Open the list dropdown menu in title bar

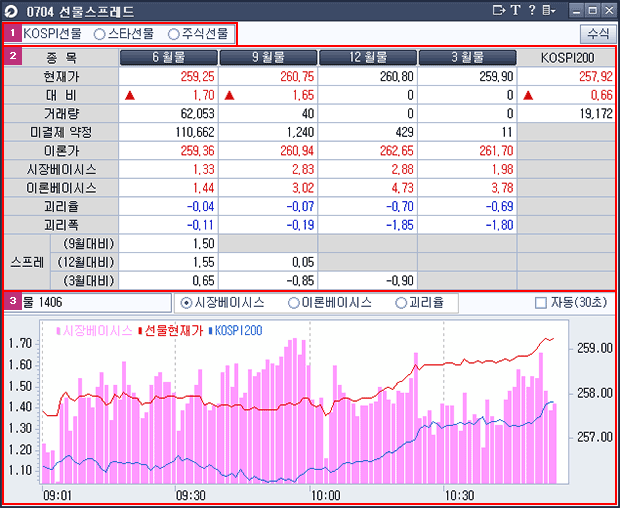pos(549,10)
